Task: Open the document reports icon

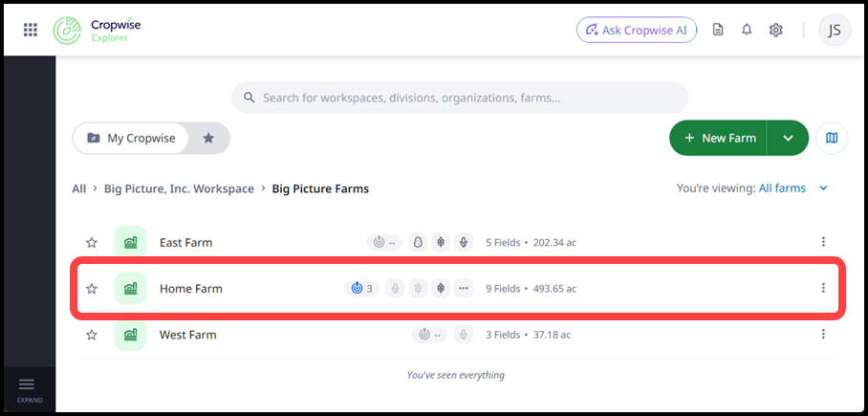Action: pyautogui.click(x=718, y=30)
